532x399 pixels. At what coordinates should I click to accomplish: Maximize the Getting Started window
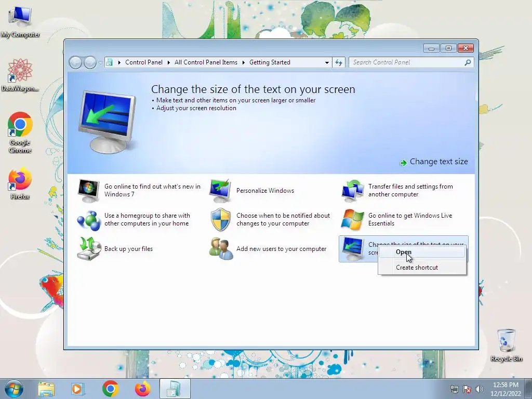(x=448, y=48)
